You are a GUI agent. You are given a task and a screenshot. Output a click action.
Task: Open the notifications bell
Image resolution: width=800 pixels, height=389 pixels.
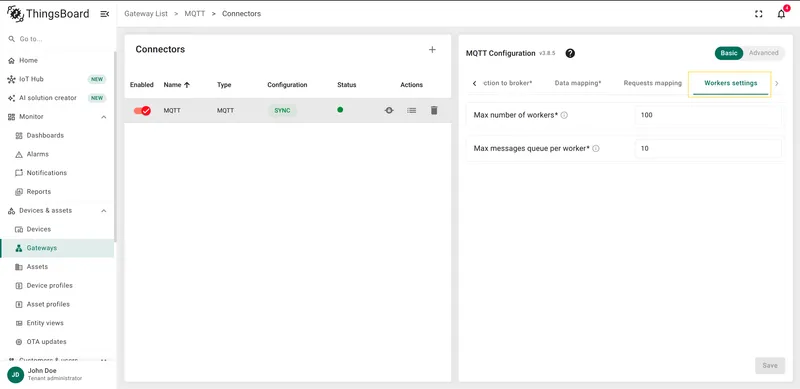click(x=781, y=14)
